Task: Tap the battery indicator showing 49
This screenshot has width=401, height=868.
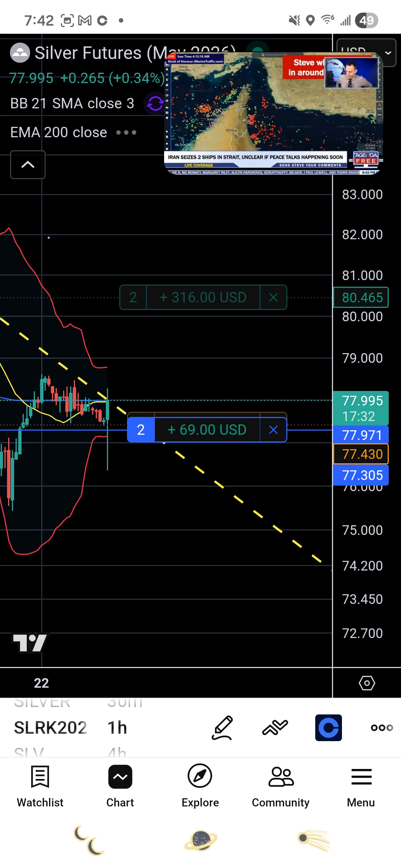Action: (366, 20)
